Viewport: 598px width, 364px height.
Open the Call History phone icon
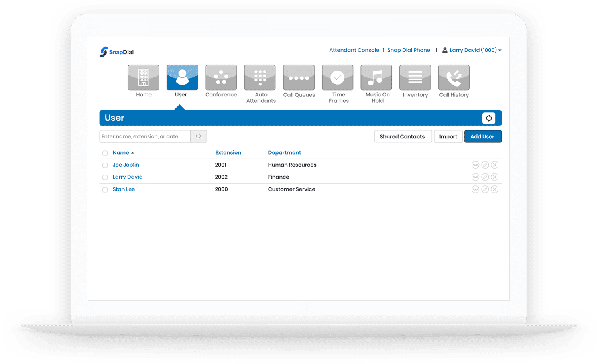coord(454,78)
